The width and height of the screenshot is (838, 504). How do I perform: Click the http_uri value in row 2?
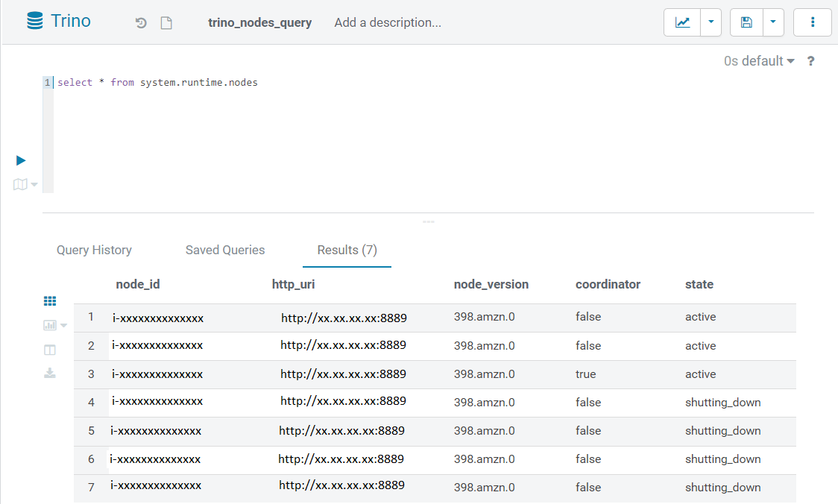tap(343, 345)
